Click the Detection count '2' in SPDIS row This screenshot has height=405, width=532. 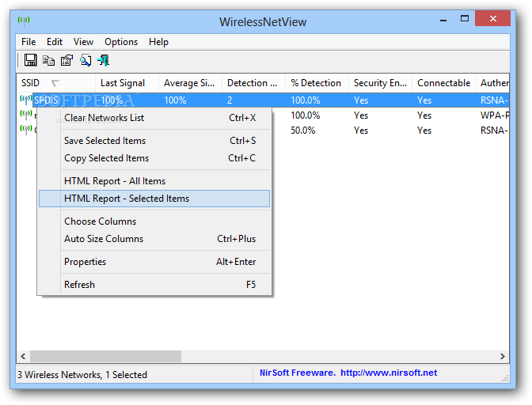tap(230, 100)
